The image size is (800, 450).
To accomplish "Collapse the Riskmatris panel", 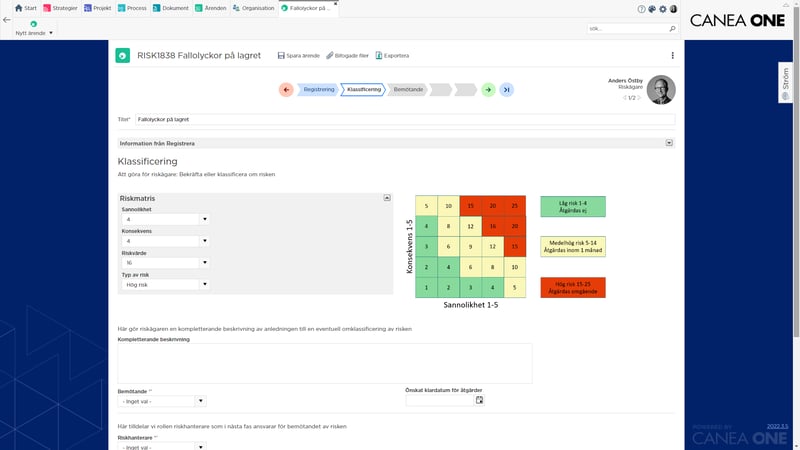I will point(387,197).
